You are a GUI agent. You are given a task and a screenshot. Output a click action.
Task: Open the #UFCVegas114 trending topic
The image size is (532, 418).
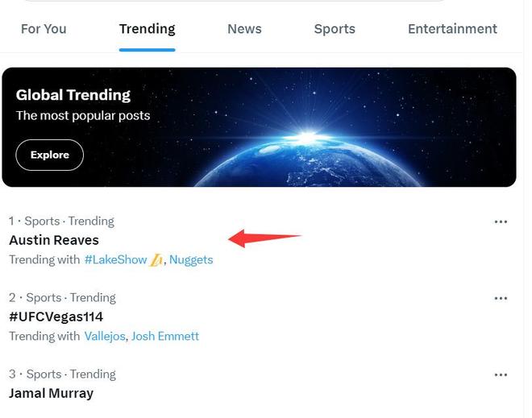[x=56, y=317]
